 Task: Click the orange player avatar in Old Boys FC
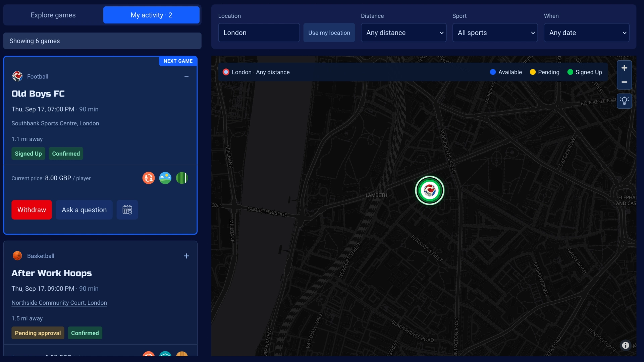(149, 178)
